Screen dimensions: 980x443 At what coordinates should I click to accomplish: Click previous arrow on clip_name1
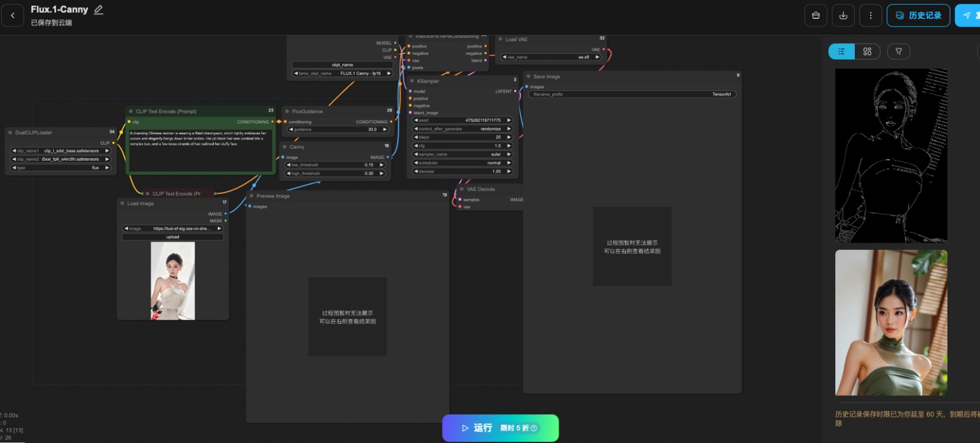[14, 151]
